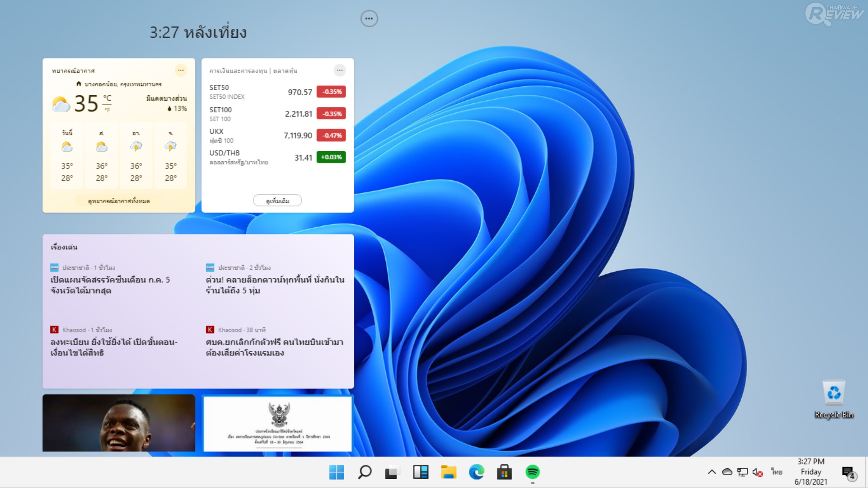
Task: Click the Widgets taskbar icon
Action: [x=420, y=472]
